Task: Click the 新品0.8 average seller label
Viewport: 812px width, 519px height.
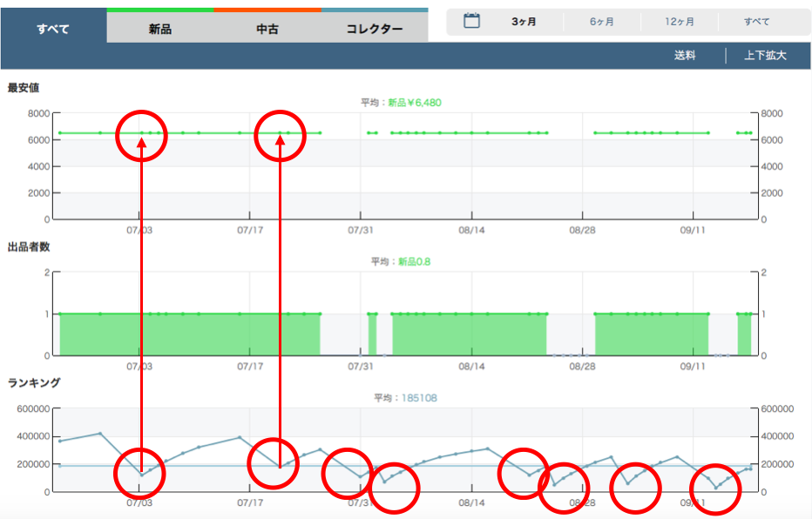Action: point(415,261)
